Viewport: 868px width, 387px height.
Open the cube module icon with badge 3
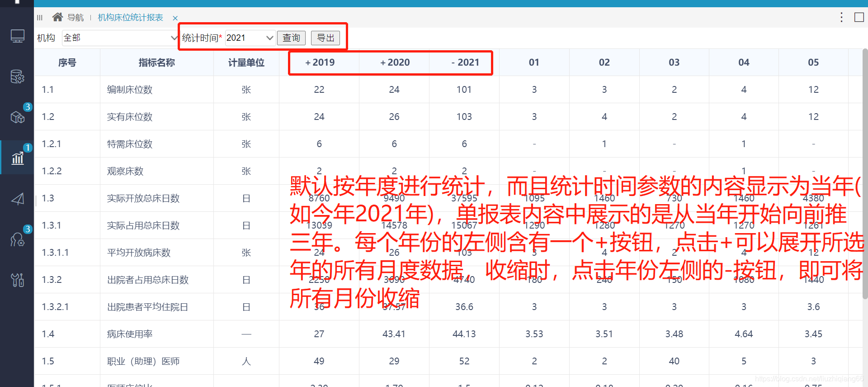click(17, 118)
